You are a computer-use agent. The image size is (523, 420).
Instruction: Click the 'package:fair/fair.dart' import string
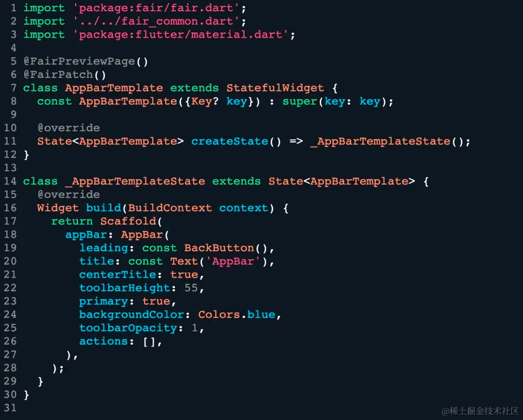point(156,8)
